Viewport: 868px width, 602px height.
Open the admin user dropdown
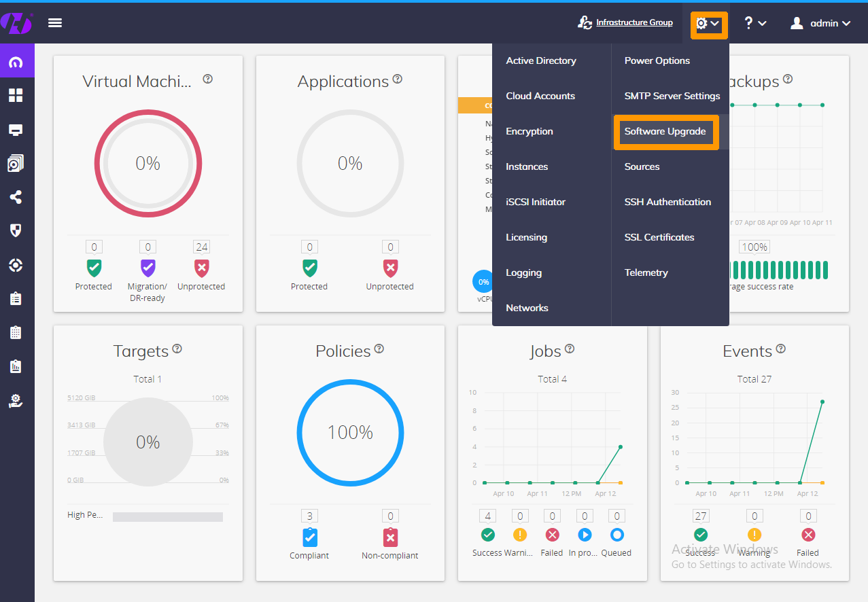[820, 23]
